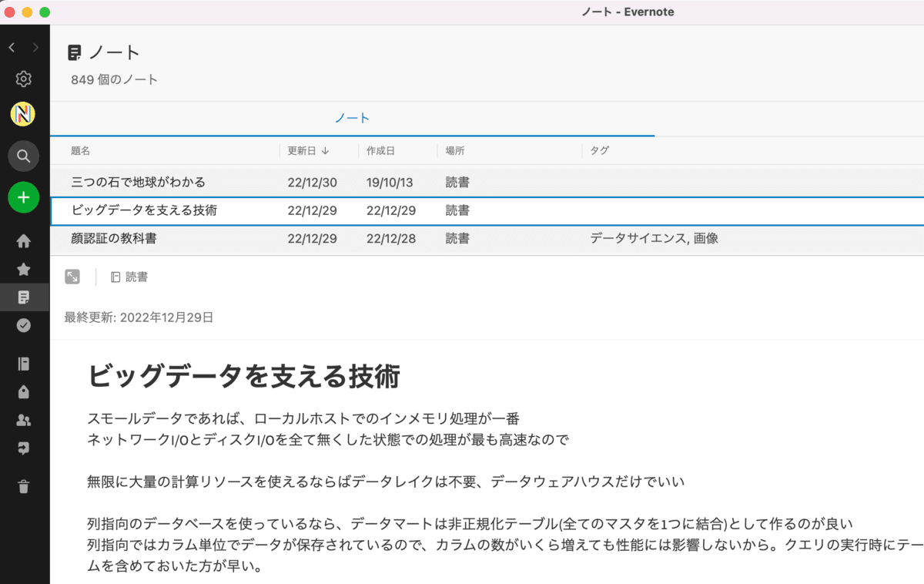Select note row ビッグデータを支える技術
Screen dimensions: 924x584
(487, 210)
